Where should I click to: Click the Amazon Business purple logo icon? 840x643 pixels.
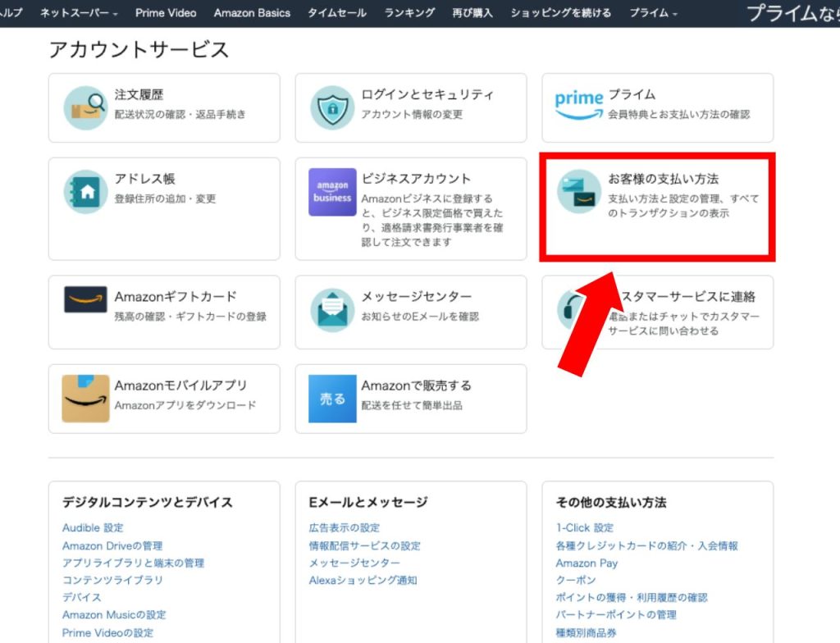pos(332,193)
